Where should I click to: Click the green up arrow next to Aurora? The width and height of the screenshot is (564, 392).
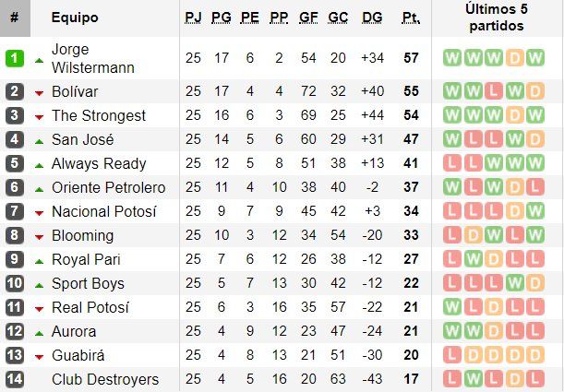tap(39, 332)
